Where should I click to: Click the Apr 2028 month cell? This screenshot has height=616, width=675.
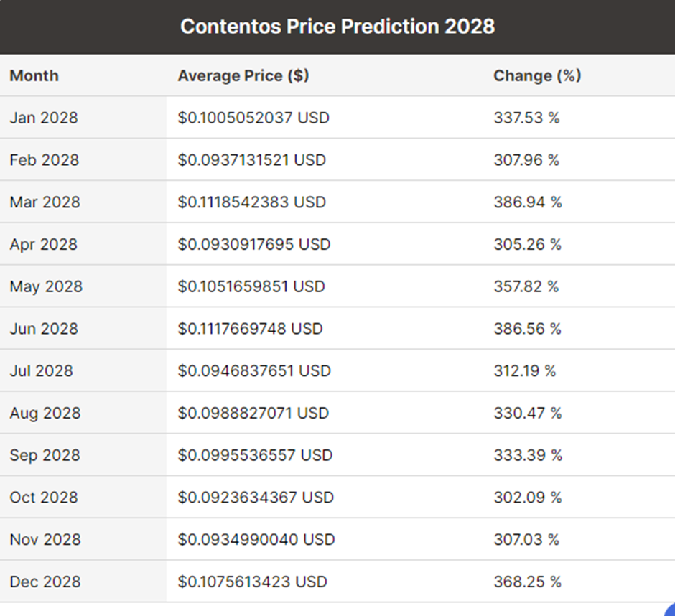tap(43, 245)
